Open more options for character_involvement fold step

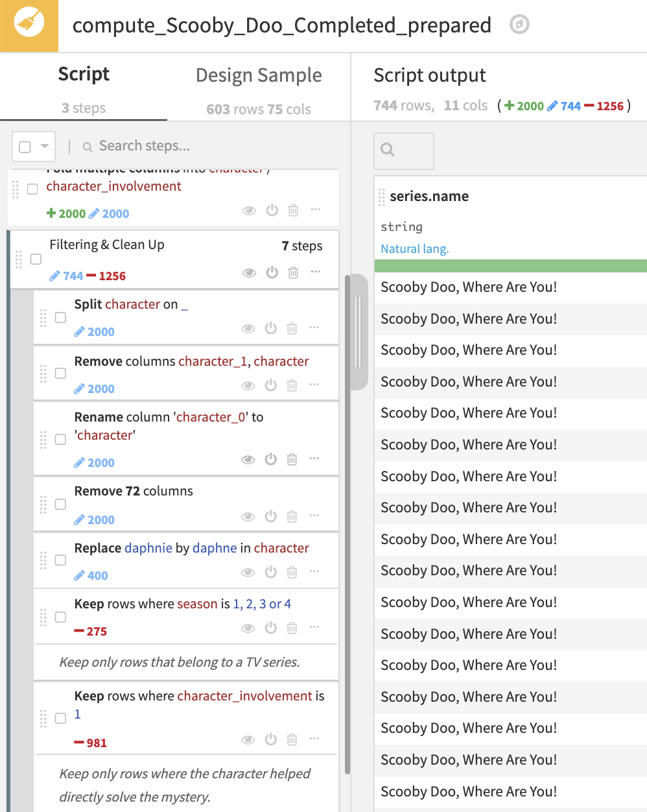click(x=316, y=209)
